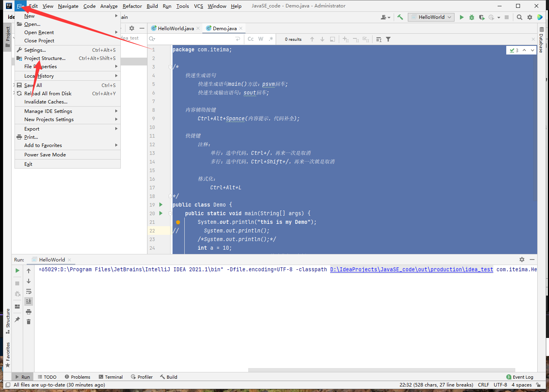Toggle Power Save Mode
The height and width of the screenshot is (392, 549).
pyautogui.click(x=67, y=155)
